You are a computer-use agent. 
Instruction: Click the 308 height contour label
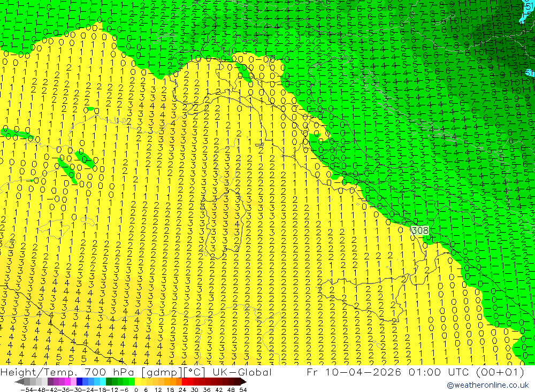pos(420,230)
